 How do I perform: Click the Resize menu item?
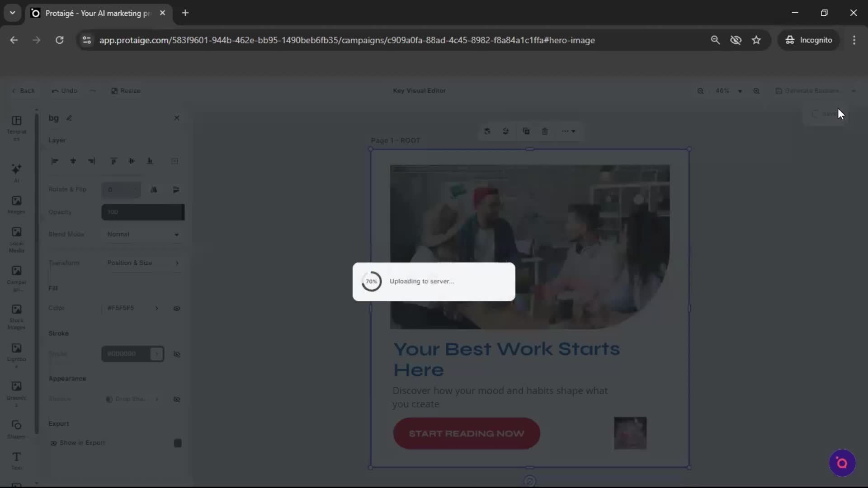(x=126, y=91)
